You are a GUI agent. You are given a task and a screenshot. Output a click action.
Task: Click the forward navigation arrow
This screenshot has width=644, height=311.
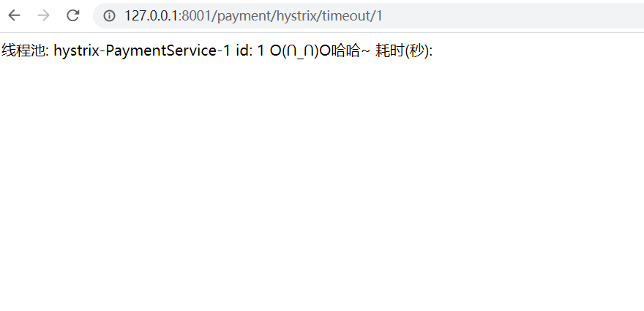click(43, 15)
